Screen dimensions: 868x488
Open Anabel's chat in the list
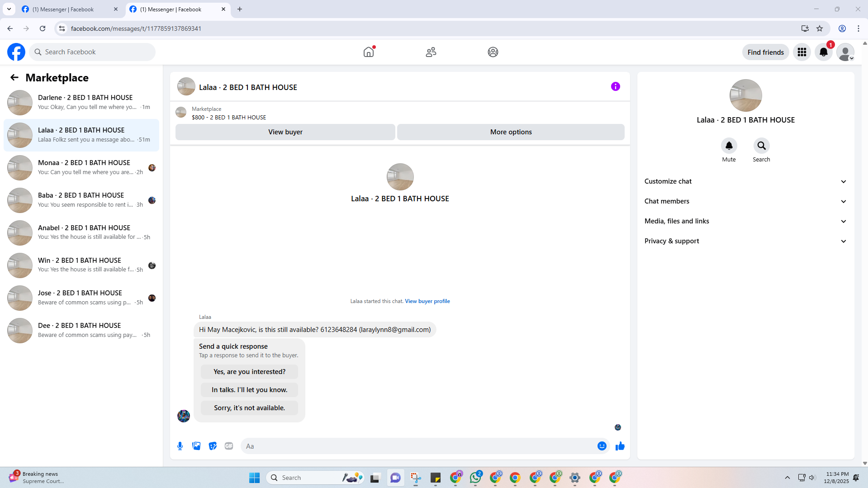pyautogui.click(x=81, y=233)
